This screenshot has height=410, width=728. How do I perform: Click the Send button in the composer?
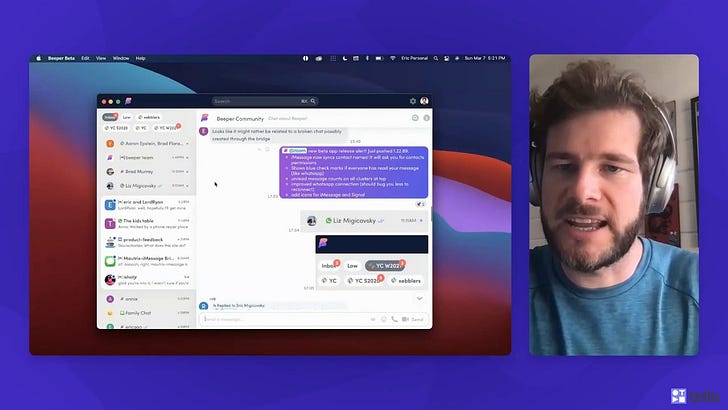[417, 319]
